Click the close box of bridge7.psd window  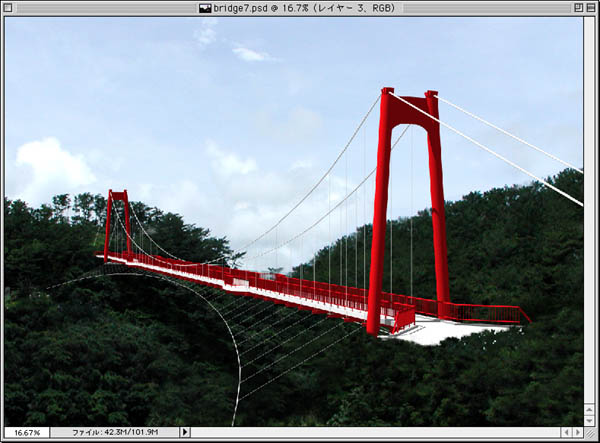click(8, 8)
